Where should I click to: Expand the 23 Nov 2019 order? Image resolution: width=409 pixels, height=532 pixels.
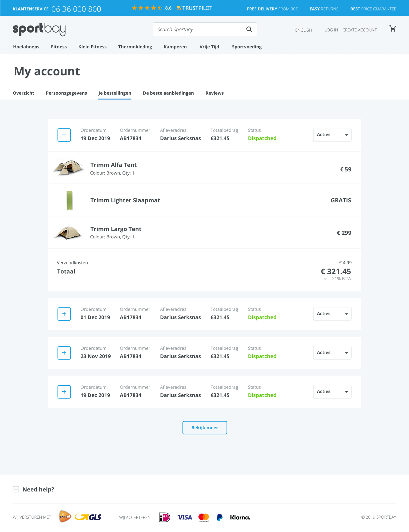[x=64, y=353]
